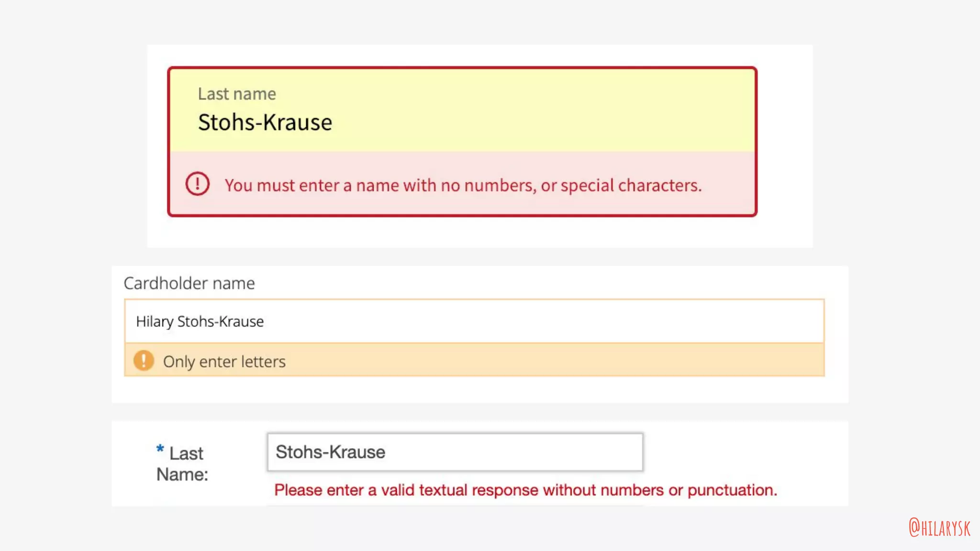Screen dimensions: 980x551
Task: Click the red exclamation circle error icon
Action: 197,184
